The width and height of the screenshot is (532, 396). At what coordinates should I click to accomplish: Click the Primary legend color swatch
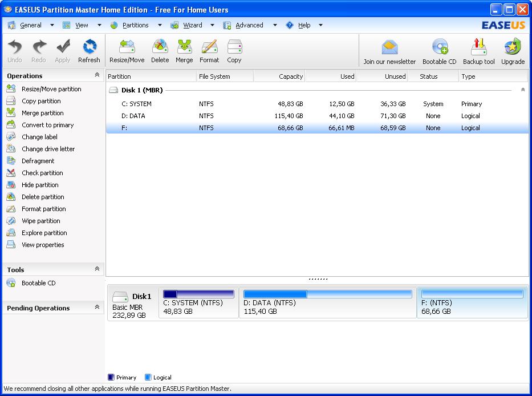point(111,377)
